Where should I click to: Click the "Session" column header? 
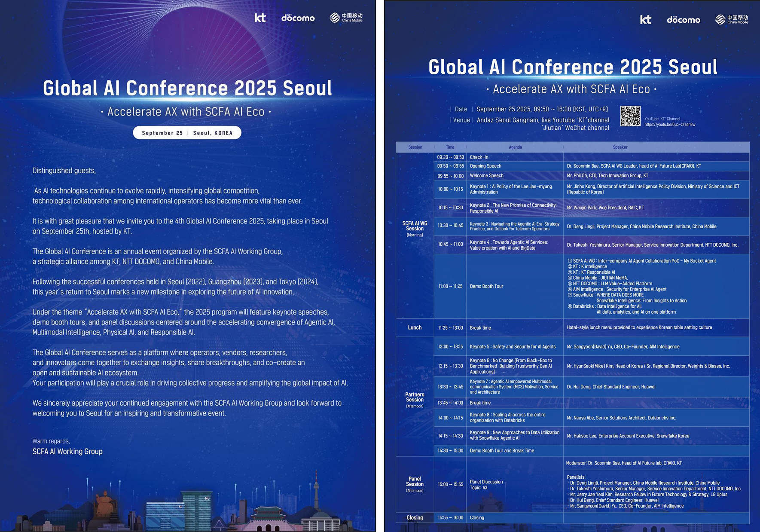tap(415, 147)
